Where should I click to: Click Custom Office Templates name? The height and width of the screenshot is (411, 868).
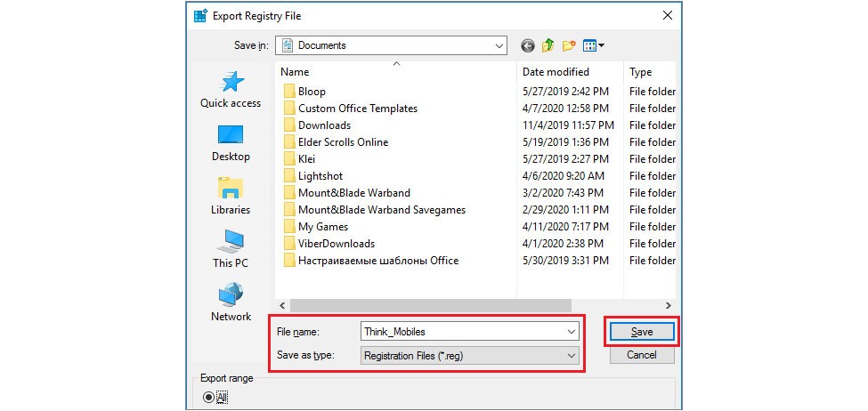click(x=358, y=109)
